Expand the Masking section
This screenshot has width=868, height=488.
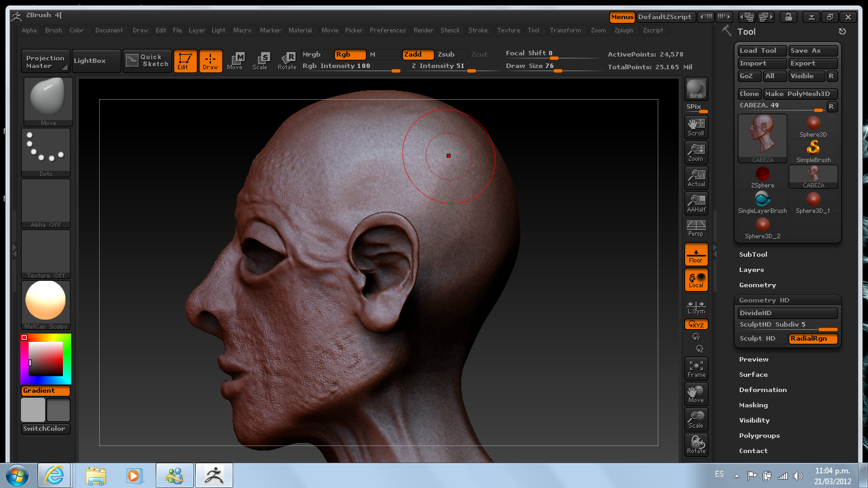[753, 405]
